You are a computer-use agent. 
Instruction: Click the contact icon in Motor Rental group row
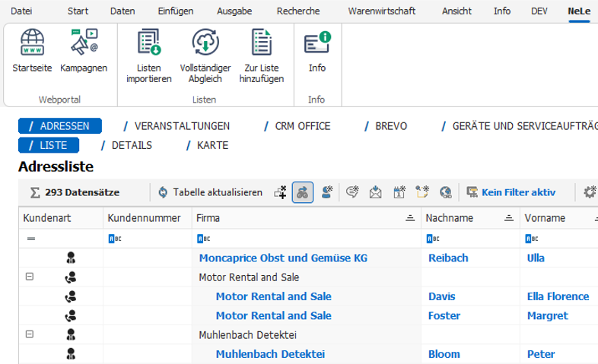pyautogui.click(x=71, y=277)
